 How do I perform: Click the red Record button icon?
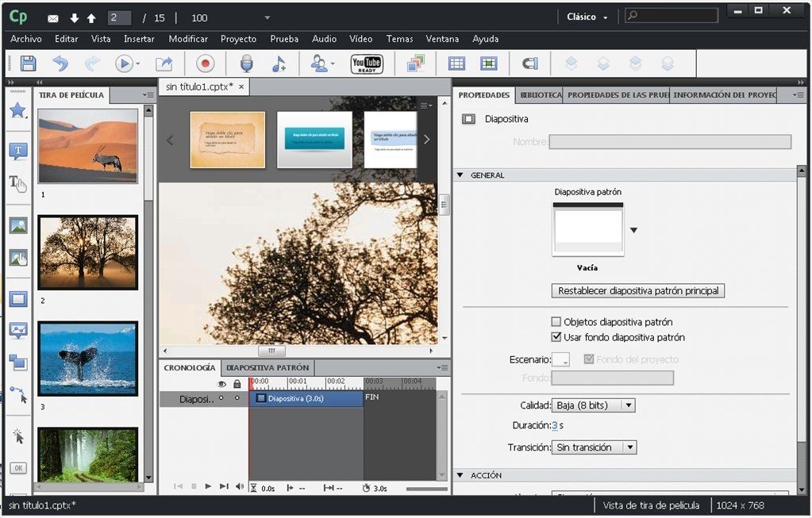pyautogui.click(x=205, y=63)
